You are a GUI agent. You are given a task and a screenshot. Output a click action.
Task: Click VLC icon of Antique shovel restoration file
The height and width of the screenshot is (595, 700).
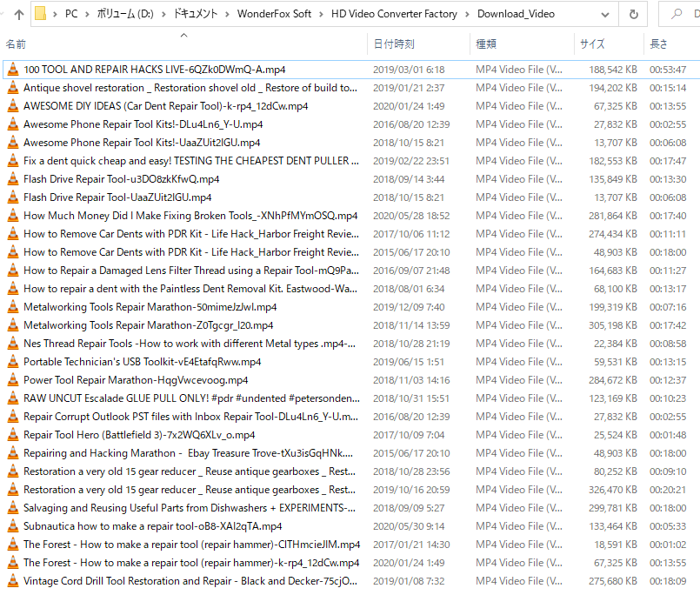[13, 88]
